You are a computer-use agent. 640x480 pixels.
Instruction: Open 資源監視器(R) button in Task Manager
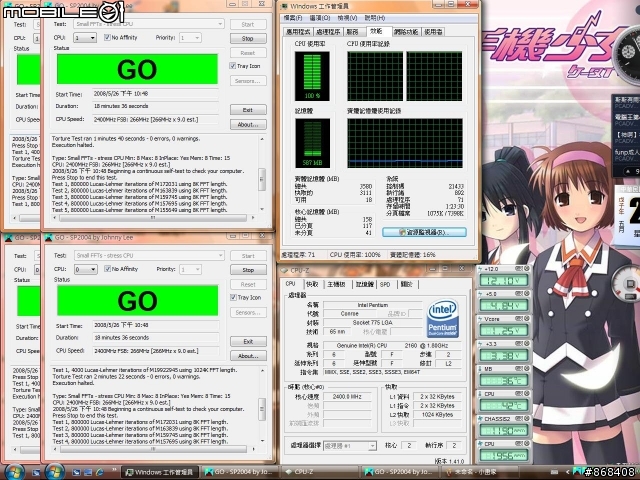point(424,232)
